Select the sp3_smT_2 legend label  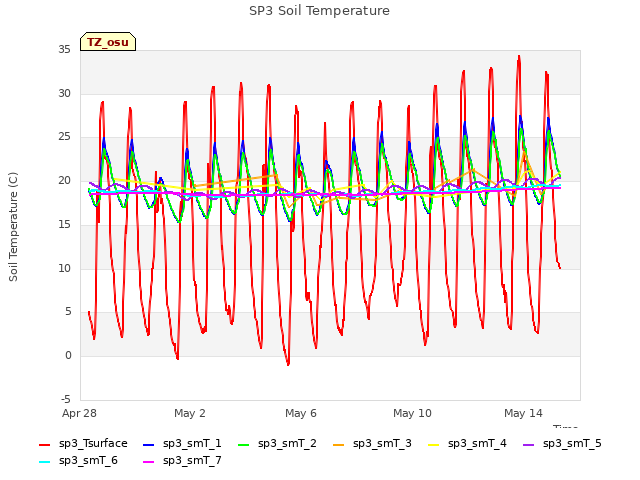click(x=287, y=444)
